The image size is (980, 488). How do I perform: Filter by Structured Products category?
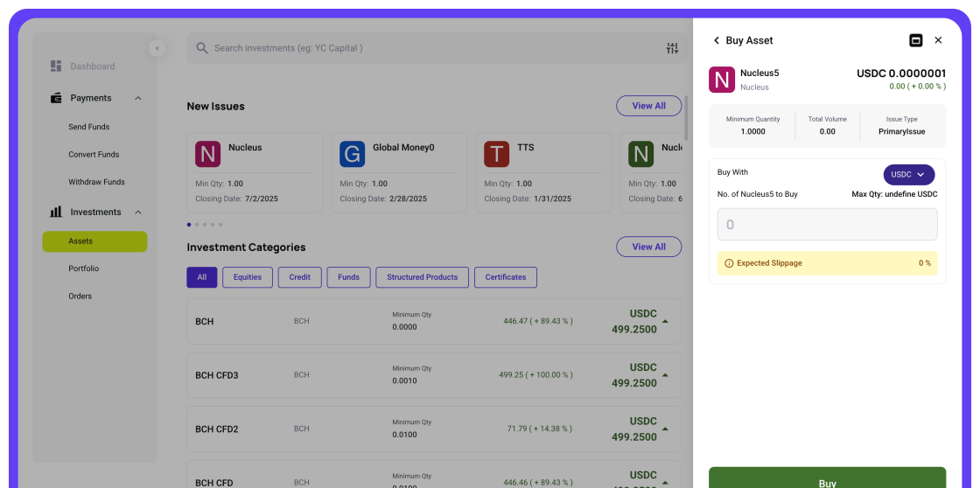[x=422, y=277]
